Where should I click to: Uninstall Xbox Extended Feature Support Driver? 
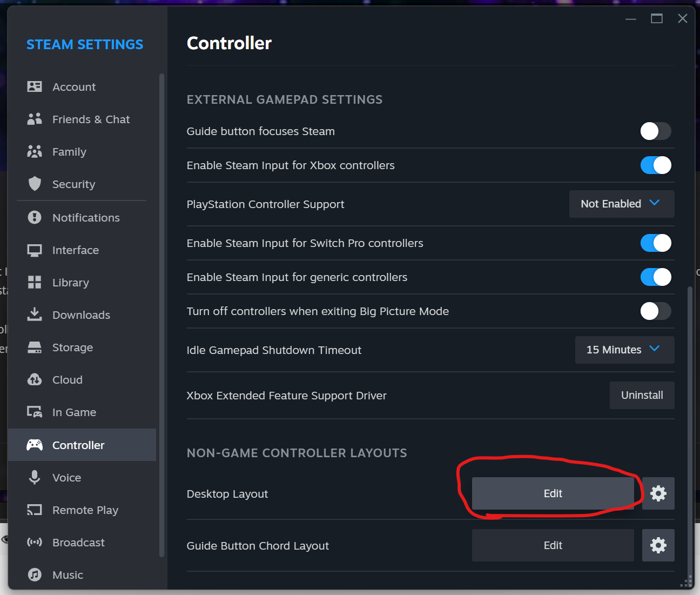[642, 395]
